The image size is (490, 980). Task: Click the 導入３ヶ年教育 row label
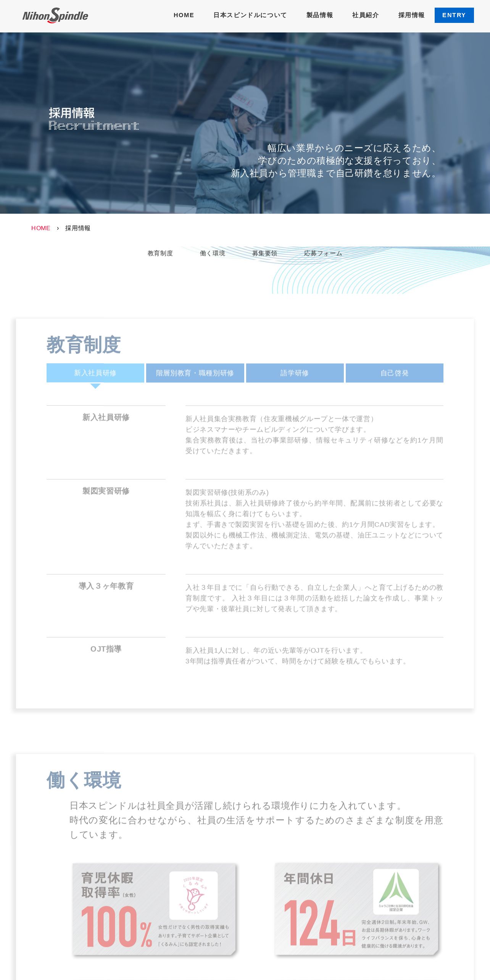point(106,586)
